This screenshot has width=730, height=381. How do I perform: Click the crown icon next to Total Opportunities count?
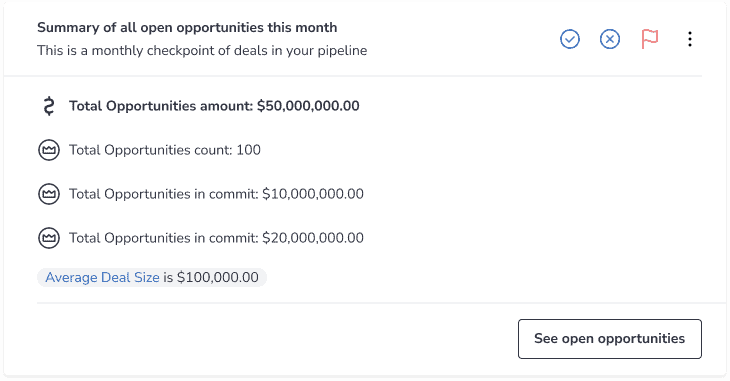coord(49,150)
